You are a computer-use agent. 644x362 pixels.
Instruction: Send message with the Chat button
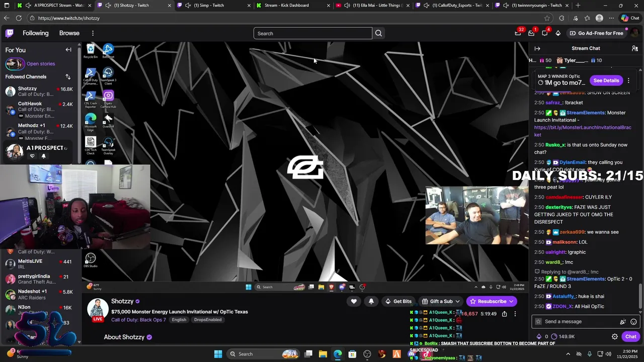coord(631,336)
